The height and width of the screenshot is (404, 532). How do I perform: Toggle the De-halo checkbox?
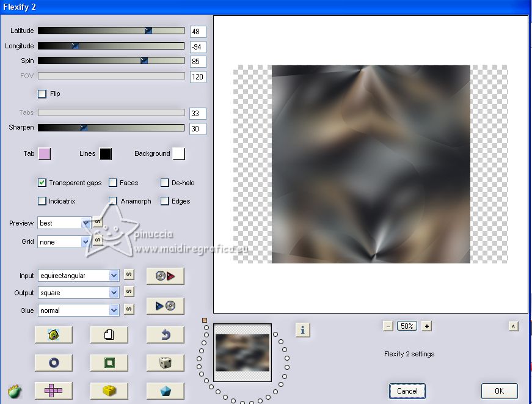coord(165,183)
